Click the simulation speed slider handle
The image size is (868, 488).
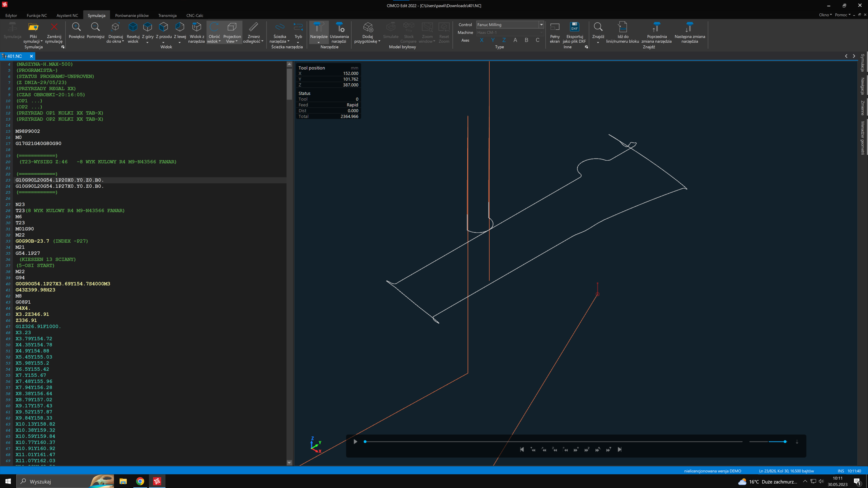(785, 441)
